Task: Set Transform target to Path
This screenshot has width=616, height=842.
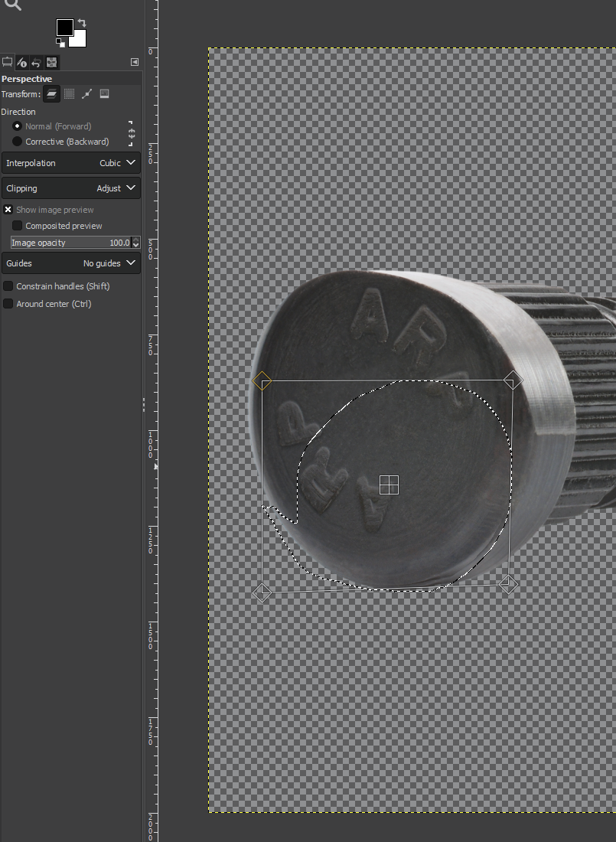Action: [x=86, y=94]
